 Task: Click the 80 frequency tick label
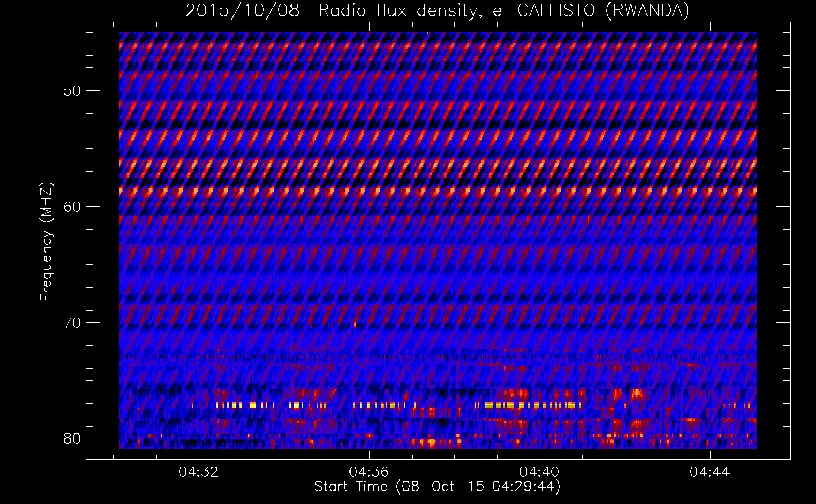pos(72,438)
